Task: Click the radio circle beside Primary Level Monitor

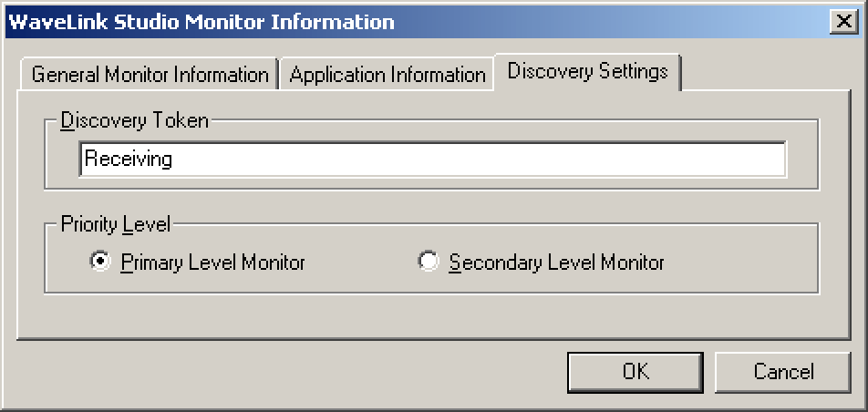Action: click(x=100, y=262)
